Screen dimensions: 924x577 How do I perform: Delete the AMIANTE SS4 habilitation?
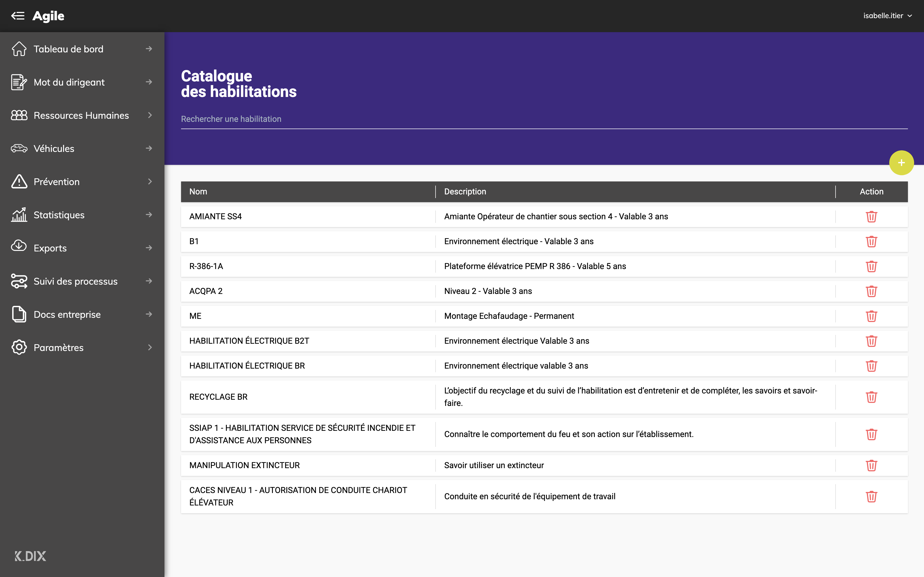pyautogui.click(x=871, y=216)
